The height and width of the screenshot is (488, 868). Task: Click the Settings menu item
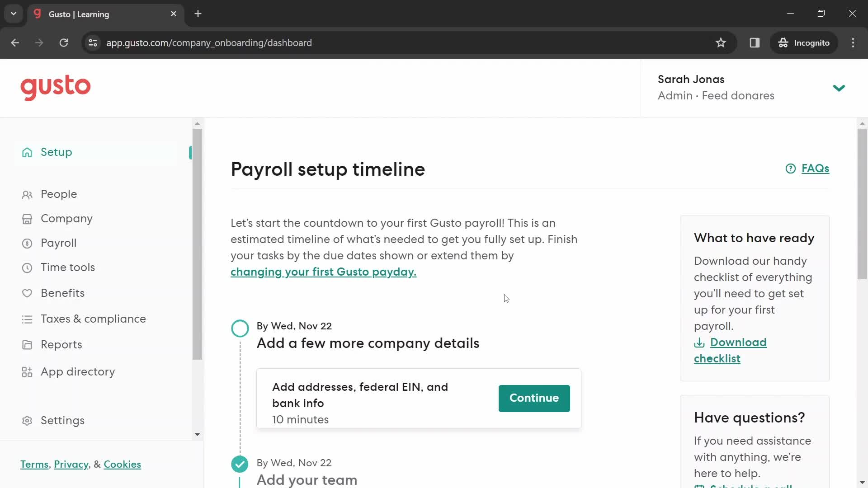62,420
